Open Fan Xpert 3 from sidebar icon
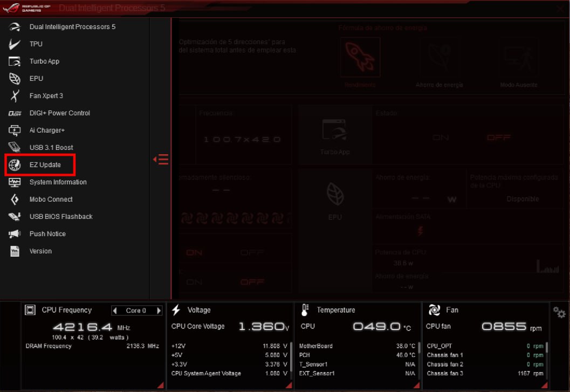The image size is (570, 392). pos(15,96)
